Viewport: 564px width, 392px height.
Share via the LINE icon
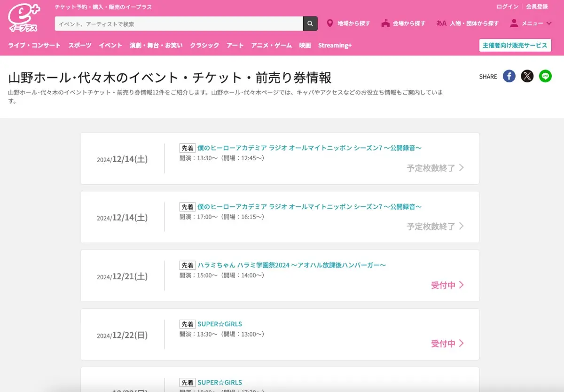pyautogui.click(x=545, y=76)
